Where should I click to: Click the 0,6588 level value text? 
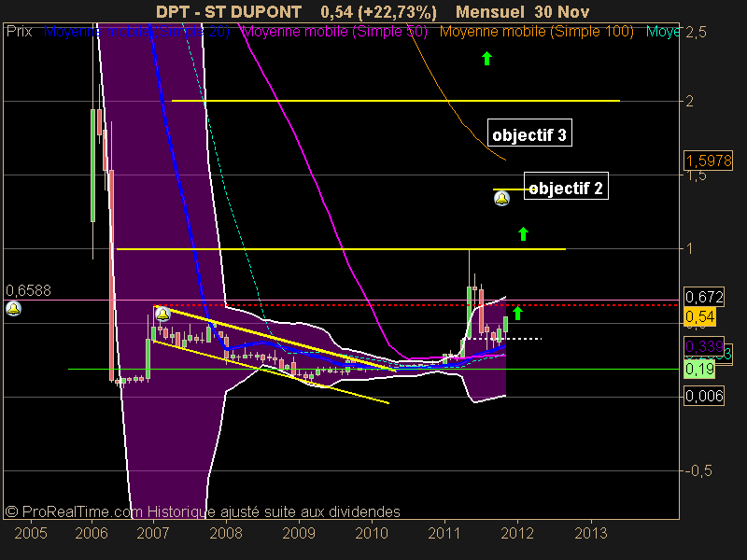28,290
